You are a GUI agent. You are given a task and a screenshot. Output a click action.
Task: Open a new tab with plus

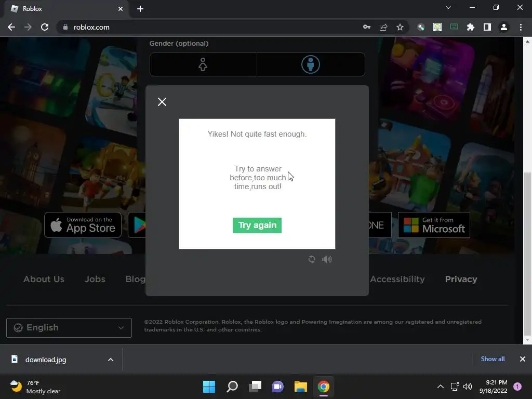pos(140,9)
